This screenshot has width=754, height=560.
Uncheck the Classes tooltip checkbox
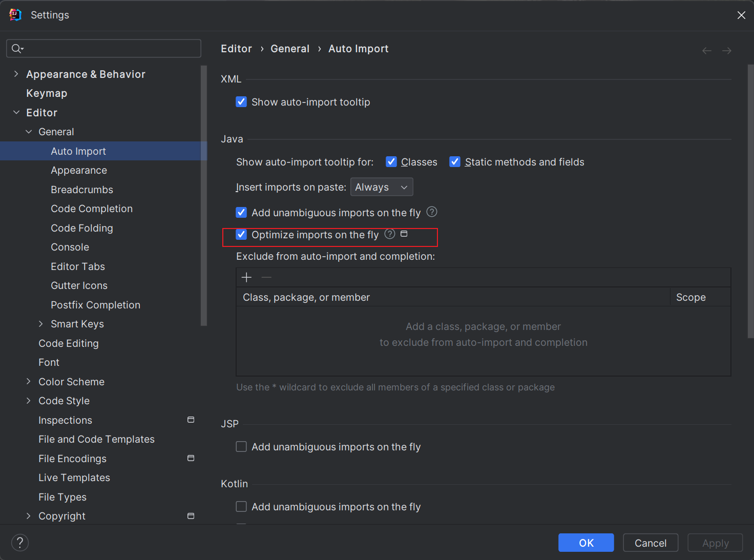(391, 162)
